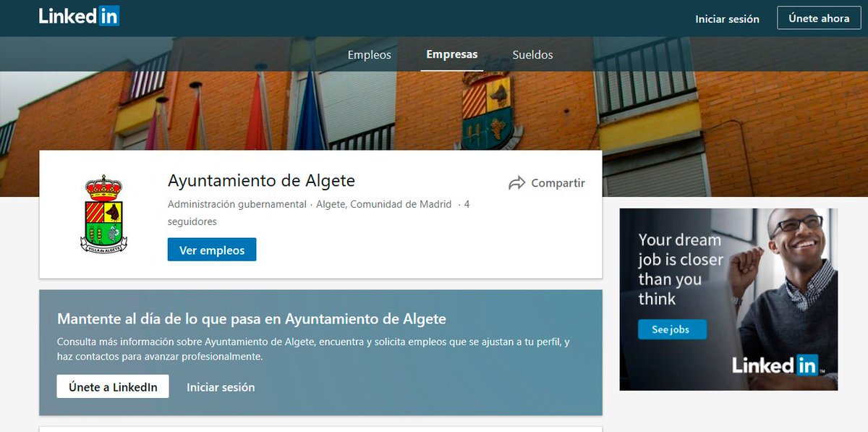Screen dimensions: 868x432
Task: Click the LinkedIn logo in header
Action: 80,16
